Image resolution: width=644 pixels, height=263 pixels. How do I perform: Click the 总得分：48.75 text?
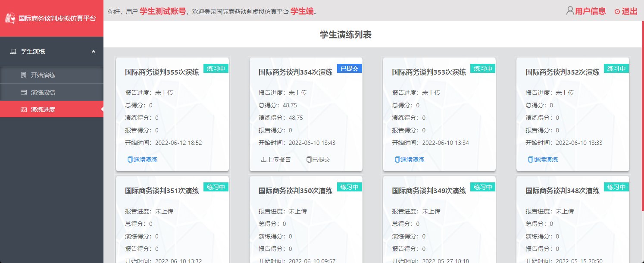pyautogui.click(x=278, y=105)
